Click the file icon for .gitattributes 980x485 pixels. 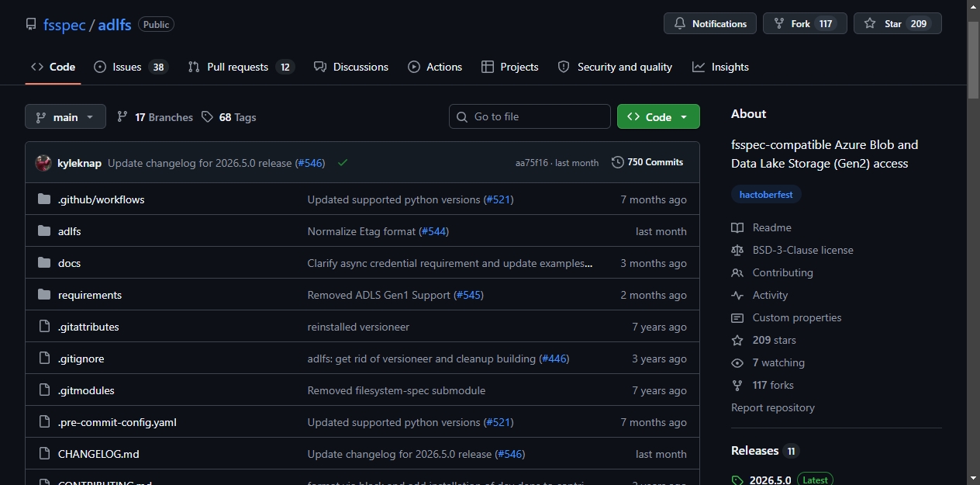coord(44,327)
